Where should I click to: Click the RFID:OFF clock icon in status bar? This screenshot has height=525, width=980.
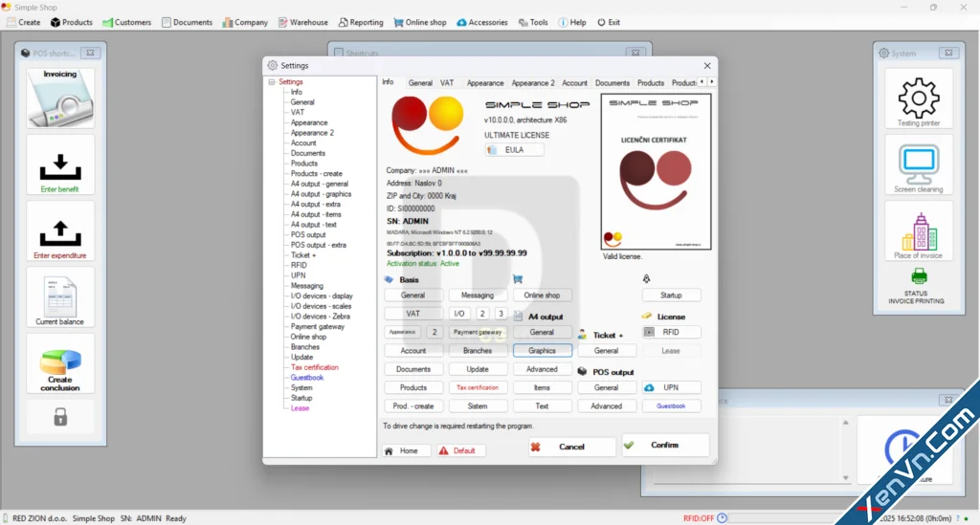tap(722, 518)
